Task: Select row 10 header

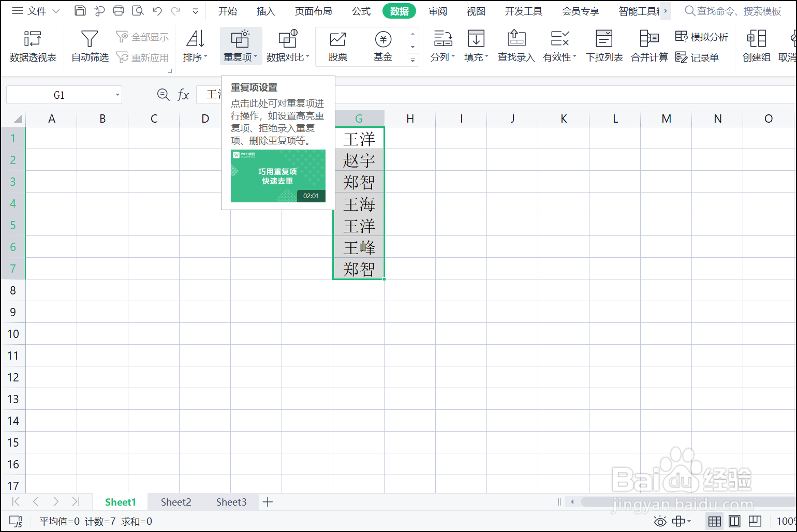Action: coord(13,334)
